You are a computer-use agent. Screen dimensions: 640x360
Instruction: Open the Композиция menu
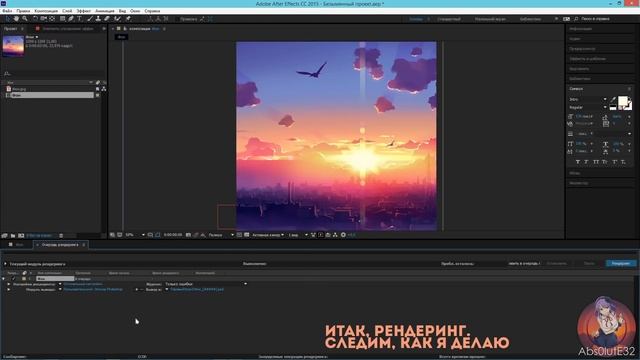coord(46,11)
